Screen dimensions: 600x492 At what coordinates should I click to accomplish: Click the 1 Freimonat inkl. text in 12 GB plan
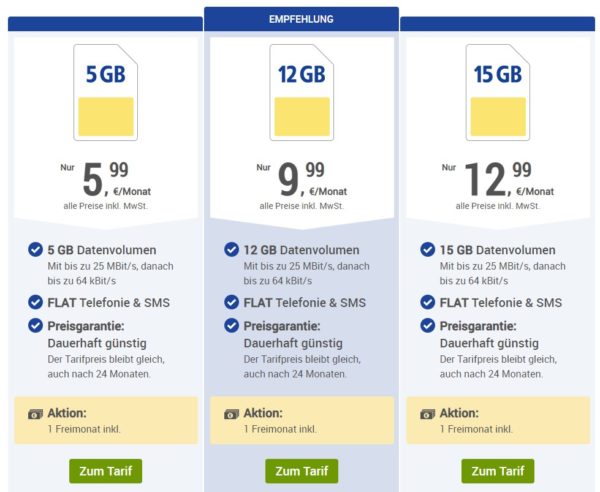pyautogui.click(x=280, y=429)
